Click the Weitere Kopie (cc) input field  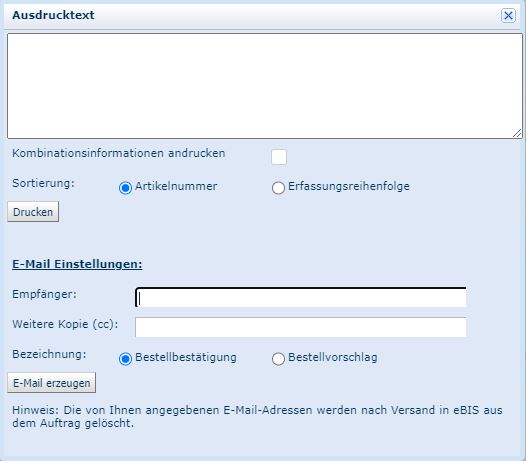(301, 327)
